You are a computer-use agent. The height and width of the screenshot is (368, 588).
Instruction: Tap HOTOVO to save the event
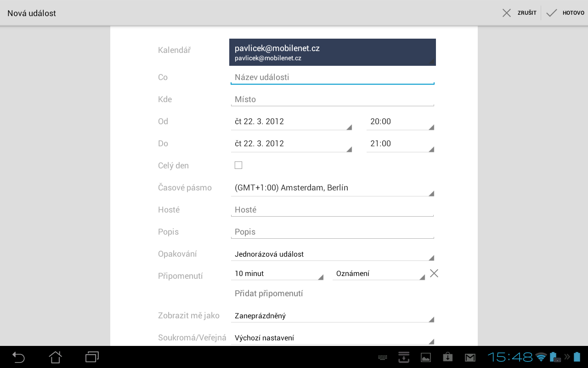(566, 12)
